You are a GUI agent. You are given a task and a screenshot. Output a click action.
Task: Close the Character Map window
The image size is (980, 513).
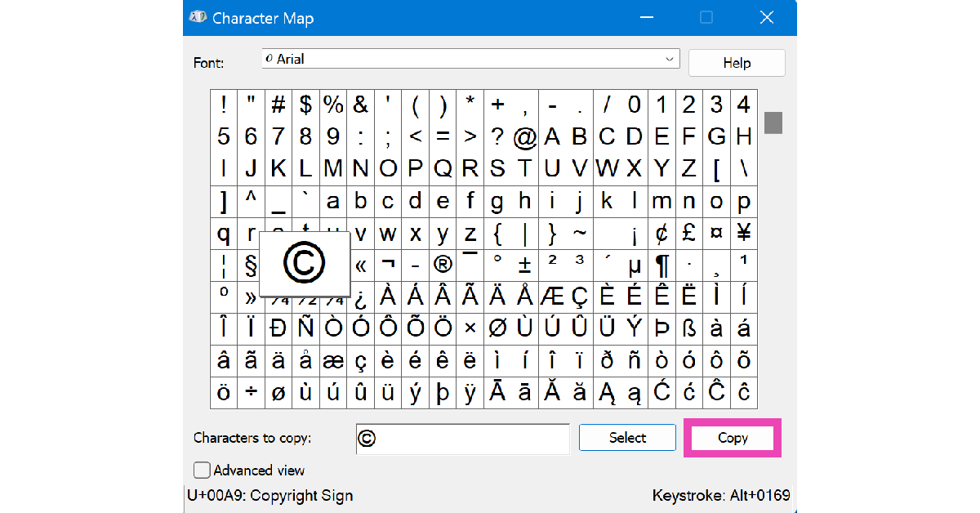(766, 17)
